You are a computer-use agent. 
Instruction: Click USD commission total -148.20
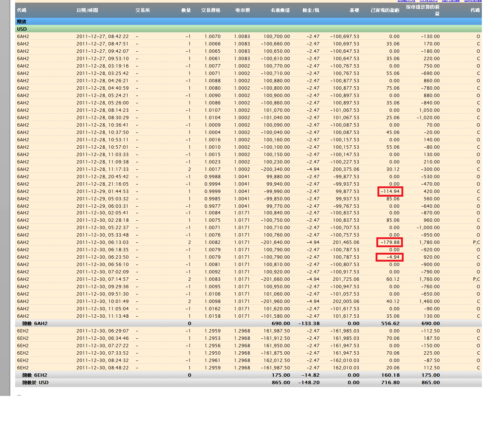[x=309, y=383]
